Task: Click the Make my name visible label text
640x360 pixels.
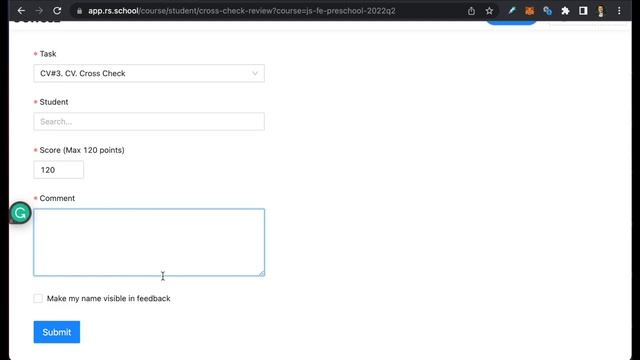Action: 109,298
